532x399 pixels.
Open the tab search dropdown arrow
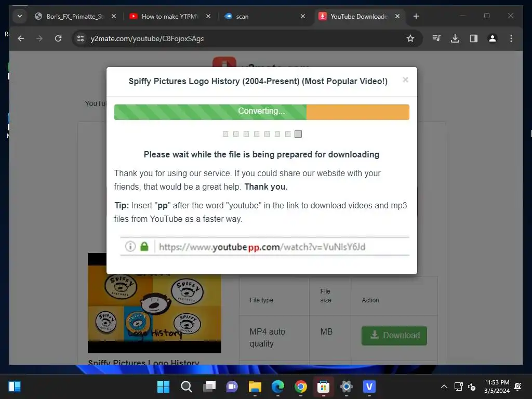pyautogui.click(x=20, y=16)
